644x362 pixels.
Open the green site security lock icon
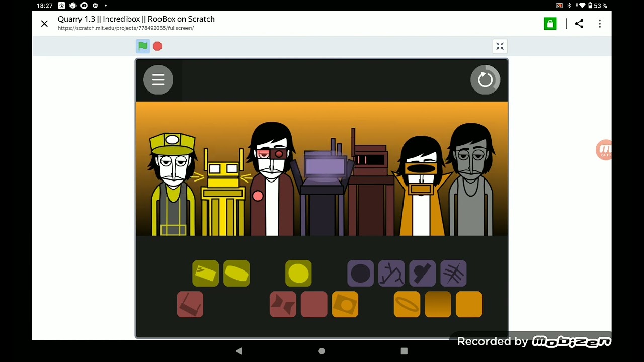pyautogui.click(x=550, y=24)
